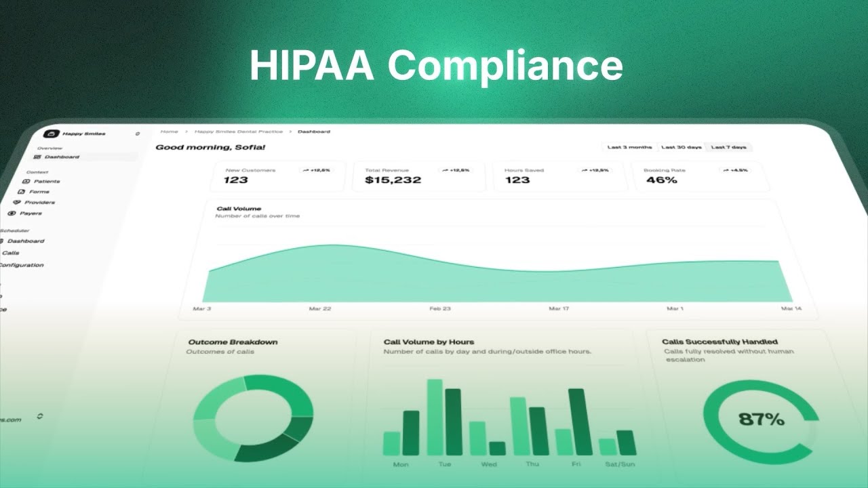Toggle the account switcher at sidebar bottom
Viewport: 868px width, 488px height.
pyautogui.click(x=39, y=416)
